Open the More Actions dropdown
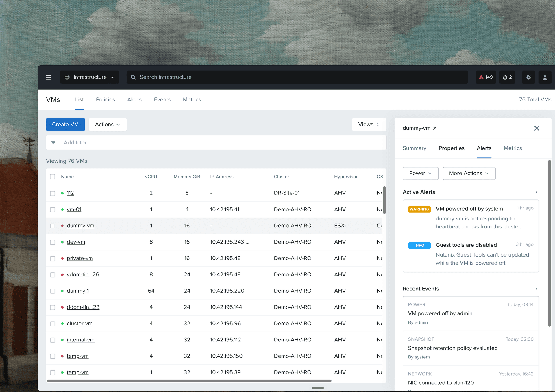The height and width of the screenshot is (392, 555). point(469,173)
